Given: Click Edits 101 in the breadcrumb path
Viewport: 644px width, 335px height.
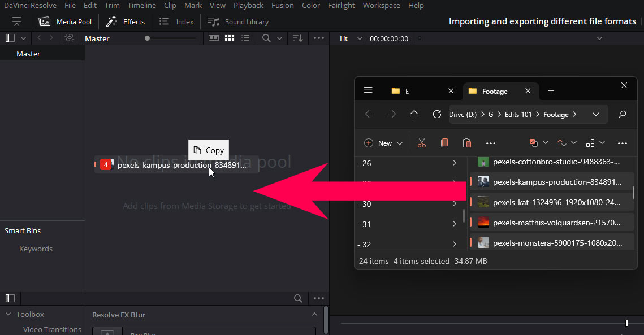Looking at the screenshot, I should [518, 115].
